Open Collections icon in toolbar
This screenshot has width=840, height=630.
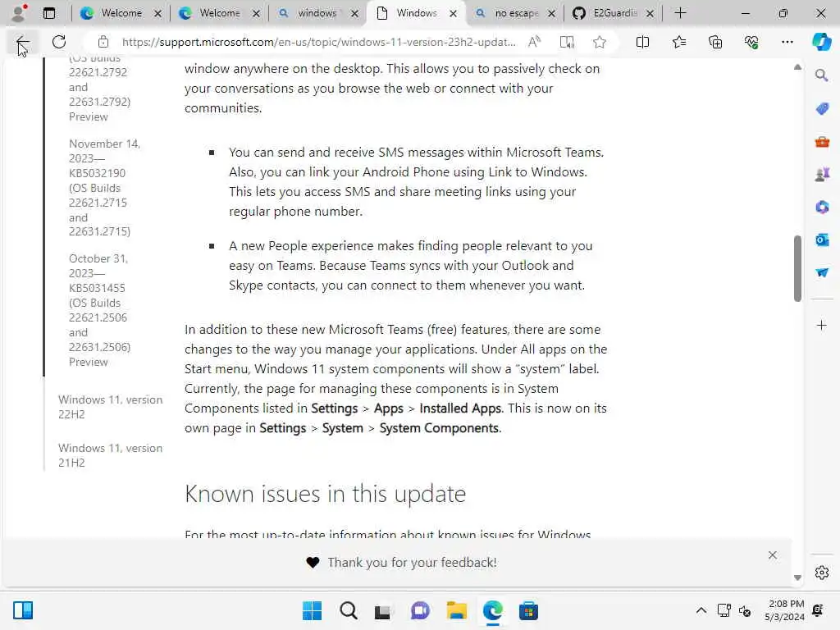(715, 42)
